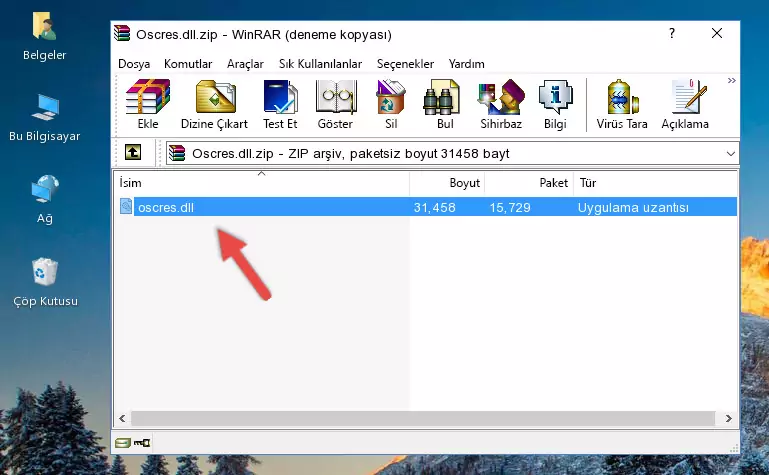Image resolution: width=769 pixels, height=475 pixels.
Task: Open the Araçlar menu
Action: (x=245, y=64)
